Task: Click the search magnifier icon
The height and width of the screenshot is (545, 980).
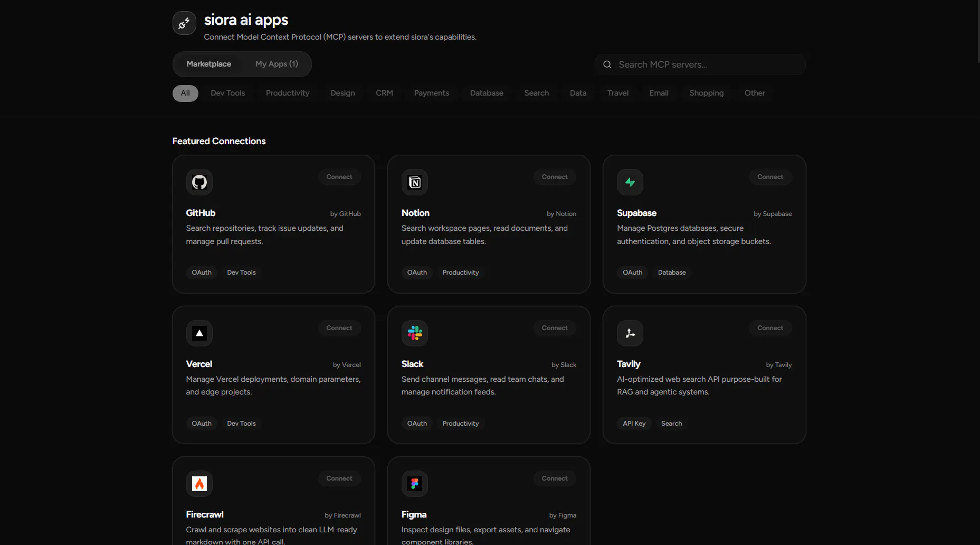Action: click(x=607, y=64)
